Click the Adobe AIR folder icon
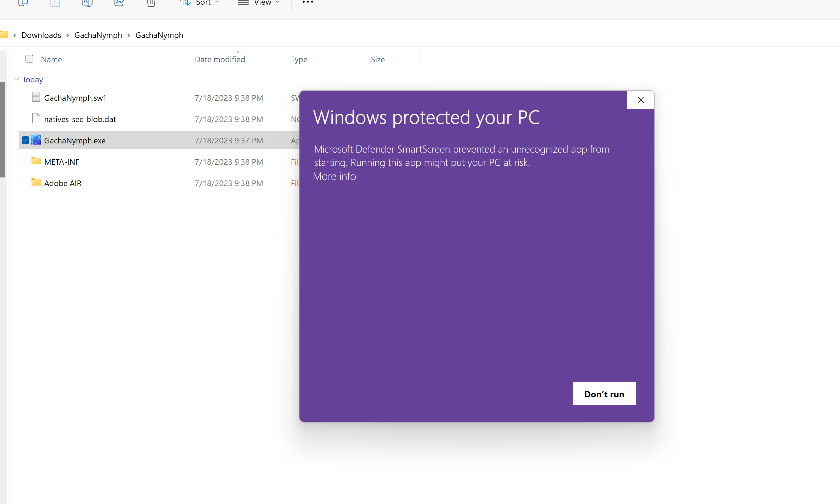The width and height of the screenshot is (840, 504). tap(36, 183)
